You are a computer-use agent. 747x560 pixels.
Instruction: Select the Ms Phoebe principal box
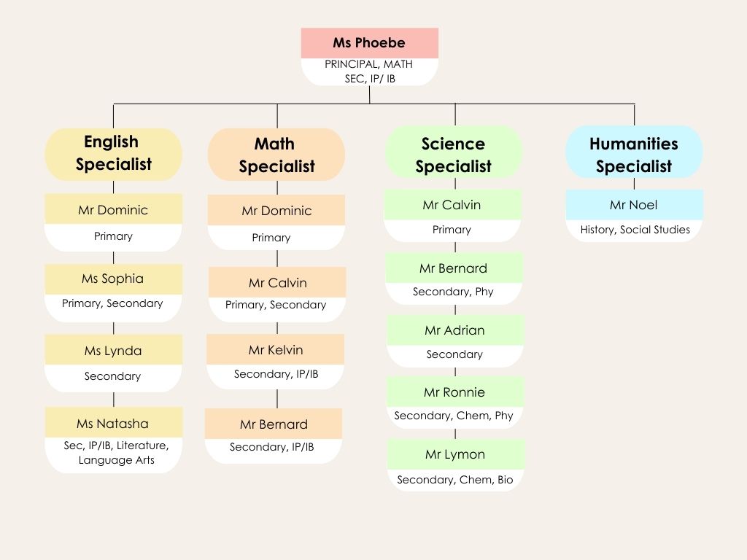[370, 57]
